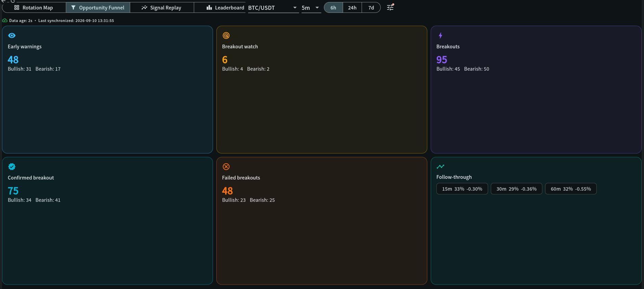The height and width of the screenshot is (289, 644).
Task: Switch time range to 7d
Action: (x=371, y=8)
